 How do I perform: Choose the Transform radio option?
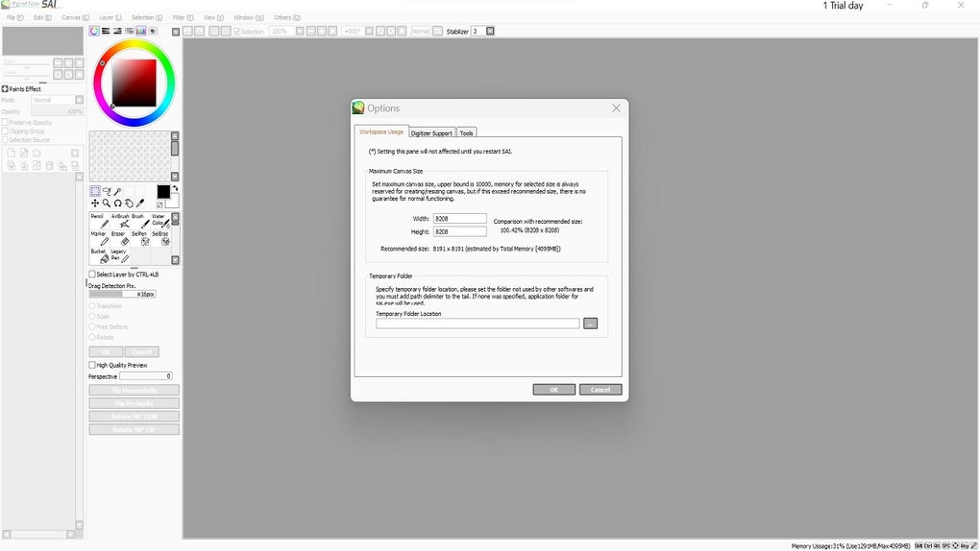click(x=92, y=306)
